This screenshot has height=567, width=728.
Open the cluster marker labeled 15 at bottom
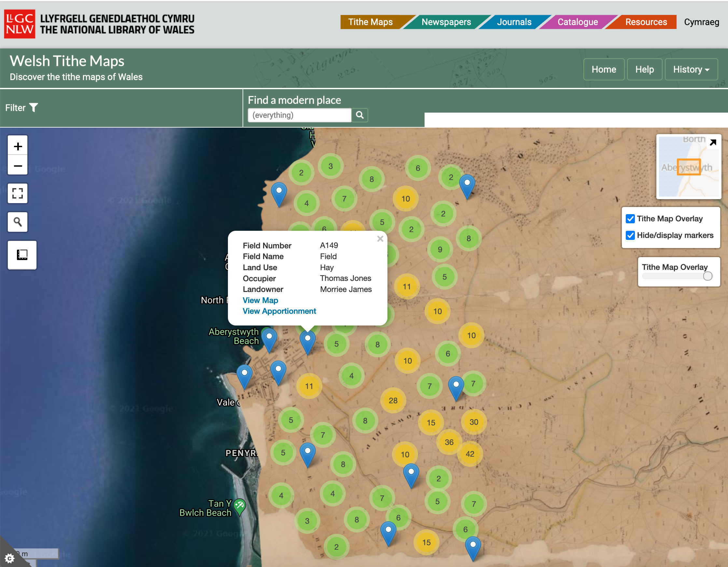[426, 542]
